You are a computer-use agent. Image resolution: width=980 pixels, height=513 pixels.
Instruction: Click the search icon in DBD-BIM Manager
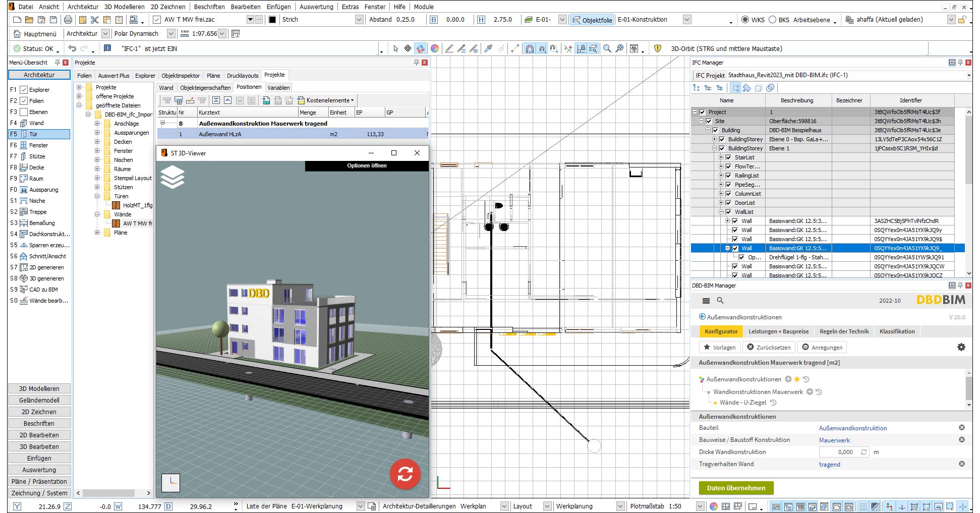[x=720, y=301]
